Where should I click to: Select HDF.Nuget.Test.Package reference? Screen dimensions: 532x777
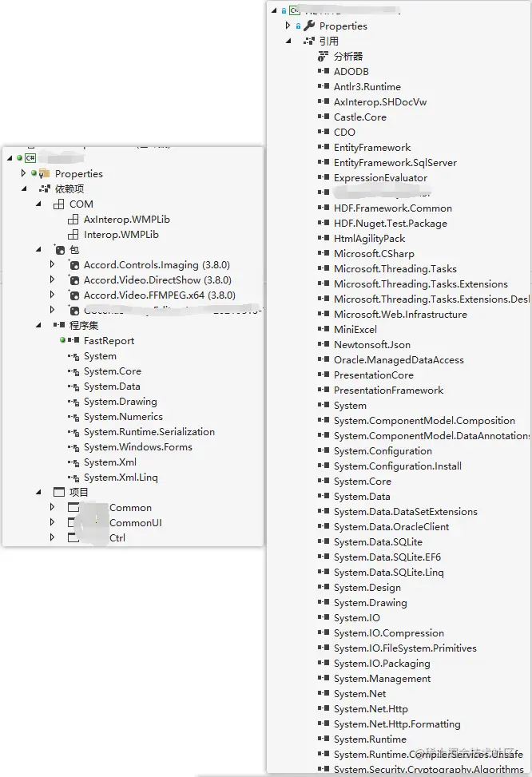pyautogui.click(x=390, y=223)
